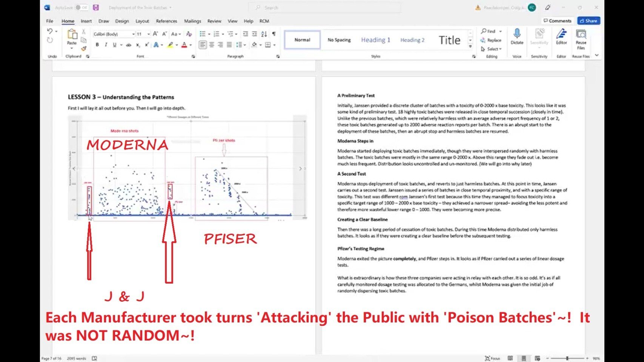Switch to the Insert tab
The width and height of the screenshot is (644, 362).
click(x=86, y=21)
